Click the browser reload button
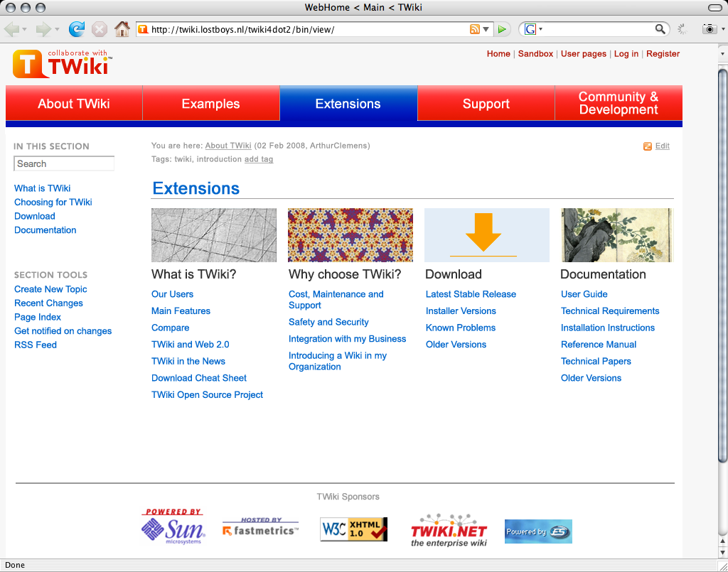The image size is (728, 572). click(x=77, y=29)
